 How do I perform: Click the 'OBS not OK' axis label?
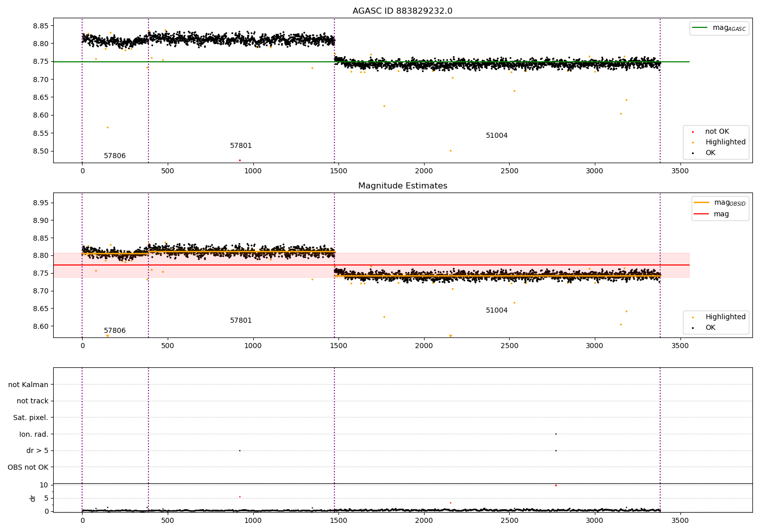[x=28, y=468]
